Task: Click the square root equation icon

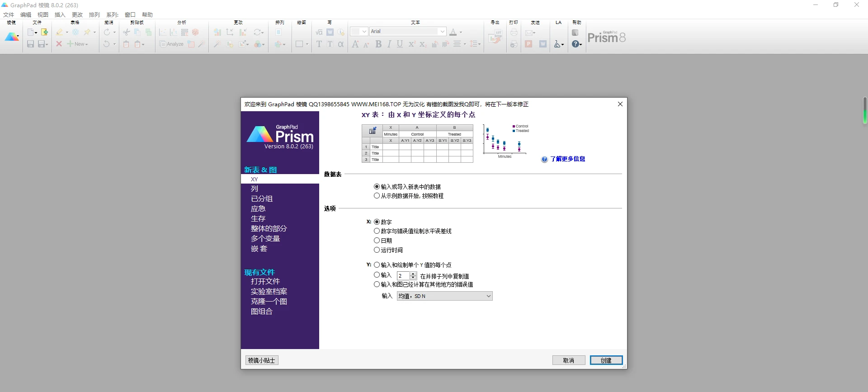Action: tap(319, 32)
